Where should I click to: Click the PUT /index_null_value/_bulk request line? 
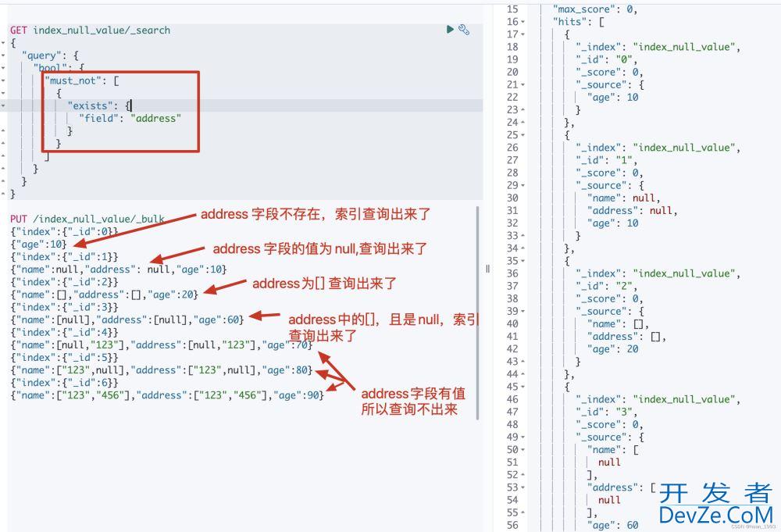87,219
